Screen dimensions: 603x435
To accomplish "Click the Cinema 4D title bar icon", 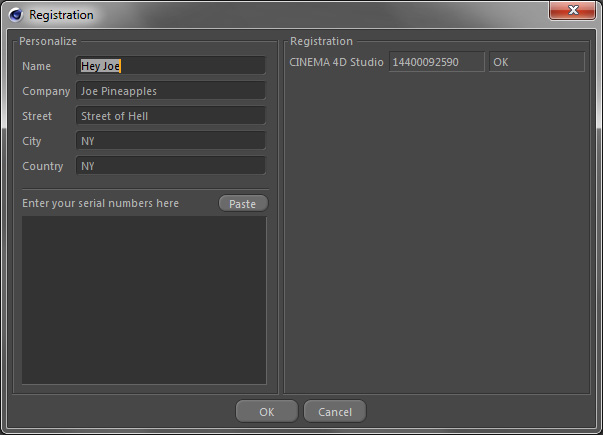I will coord(16,15).
